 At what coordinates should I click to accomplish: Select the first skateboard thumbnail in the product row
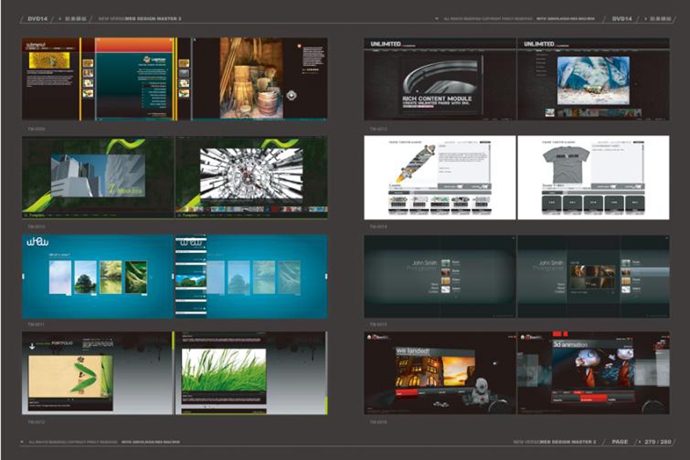398,205
